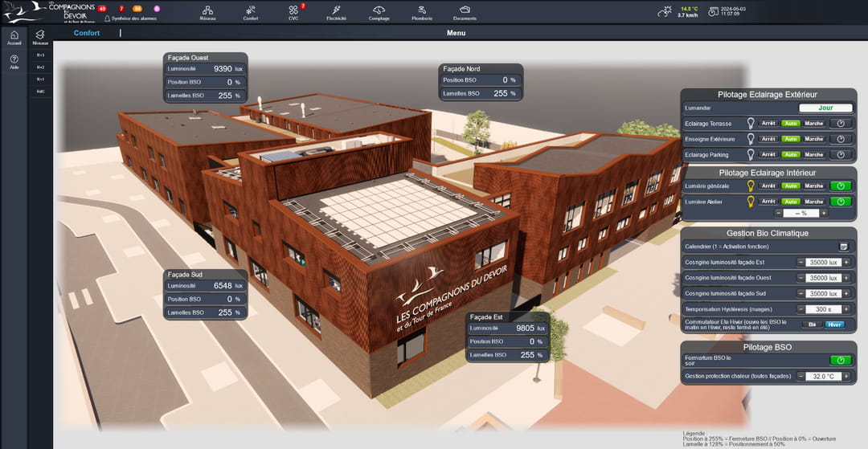Toggle Eclairage Terrasse timer button

[x=841, y=124]
